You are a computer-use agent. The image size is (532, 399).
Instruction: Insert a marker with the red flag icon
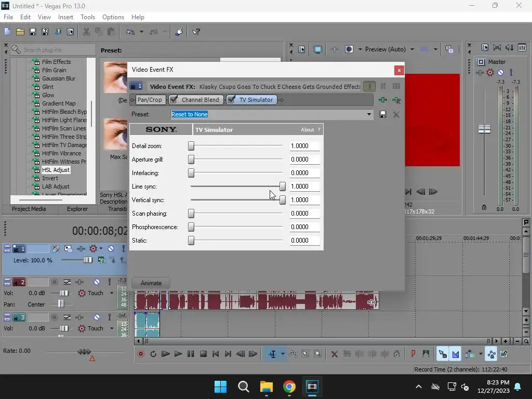pos(413,354)
